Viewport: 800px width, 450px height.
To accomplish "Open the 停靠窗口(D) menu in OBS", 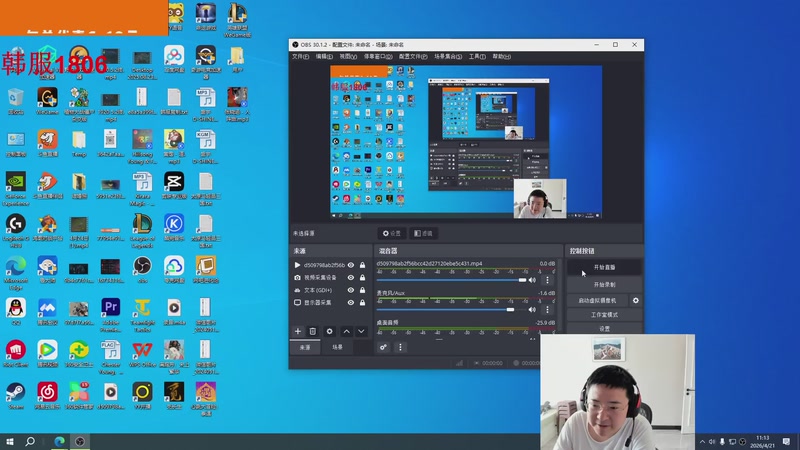I will pyautogui.click(x=378, y=57).
